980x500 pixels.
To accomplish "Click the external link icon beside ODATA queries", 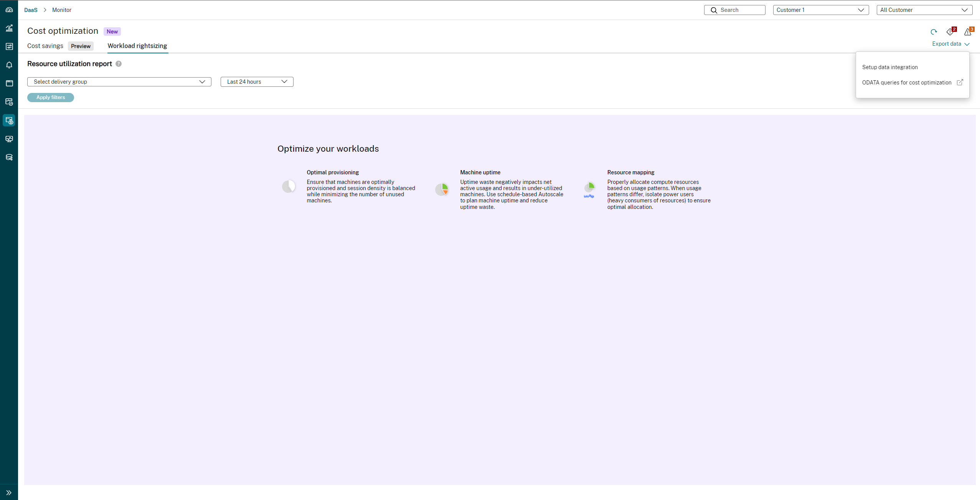I will 960,82.
